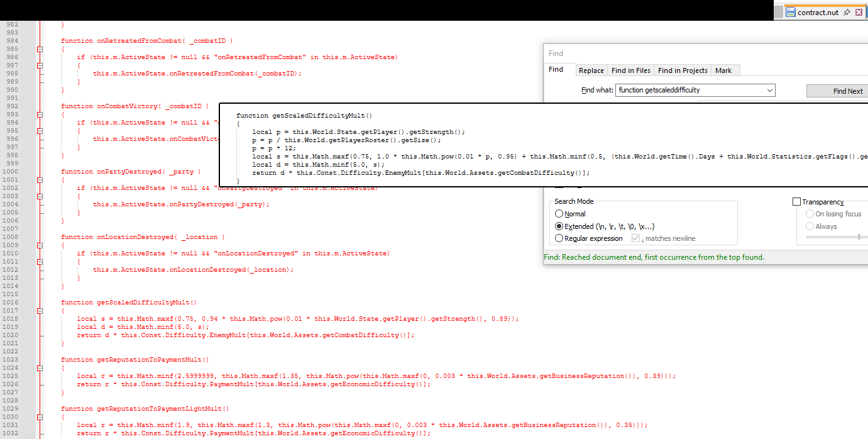Collapse the fold at line 1009

pos(39,245)
